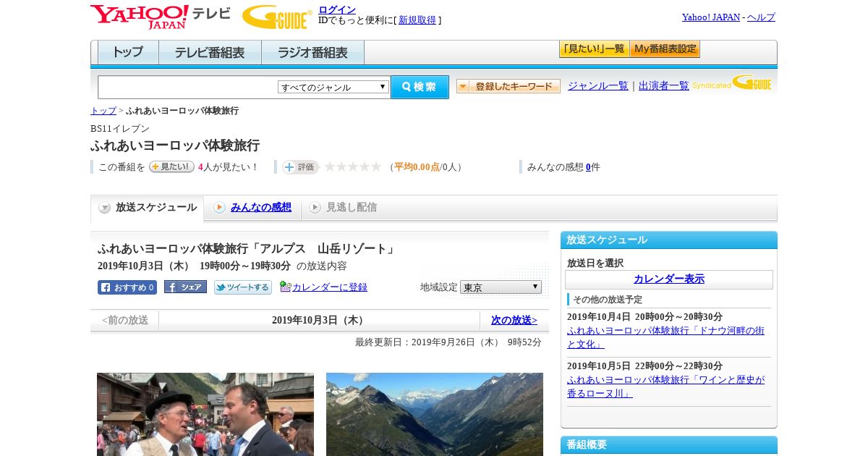Open the 新規取得 link
This screenshot has height=456, width=868.
coord(417,20)
